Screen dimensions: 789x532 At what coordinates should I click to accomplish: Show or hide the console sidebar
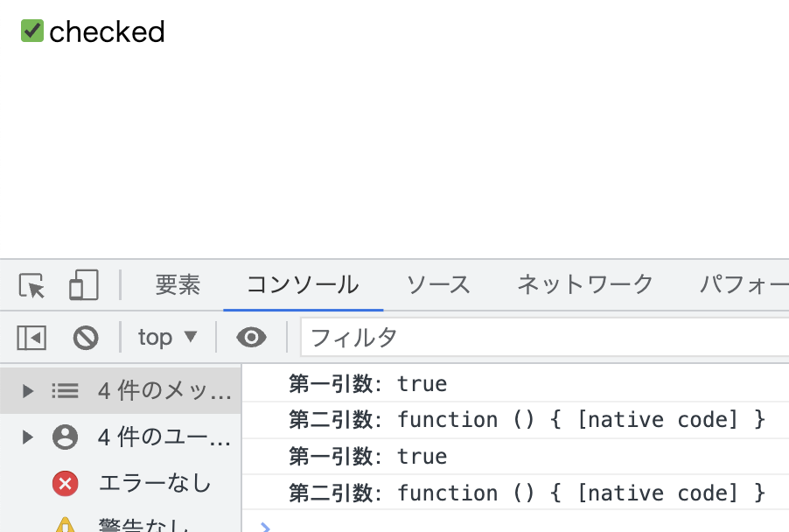pyautogui.click(x=31, y=338)
